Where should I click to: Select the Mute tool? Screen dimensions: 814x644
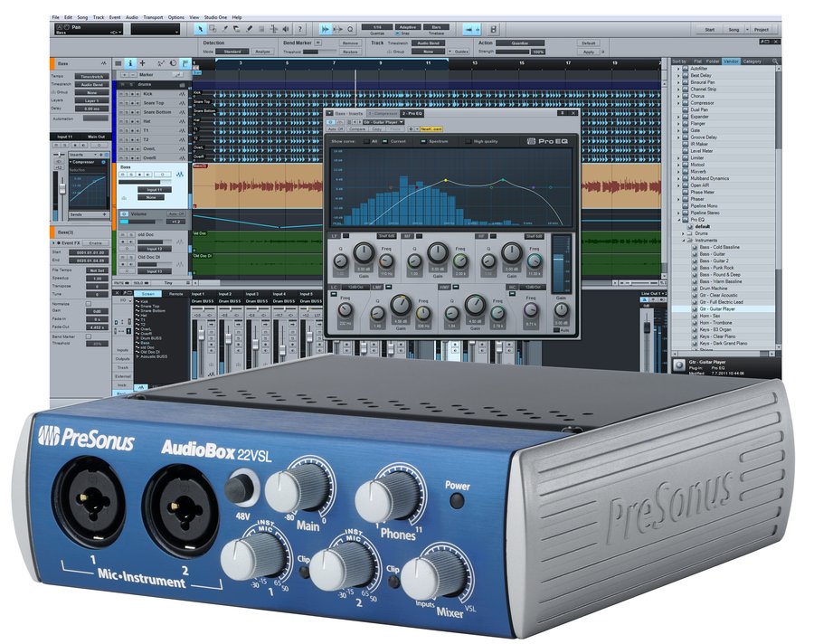(261, 30)
